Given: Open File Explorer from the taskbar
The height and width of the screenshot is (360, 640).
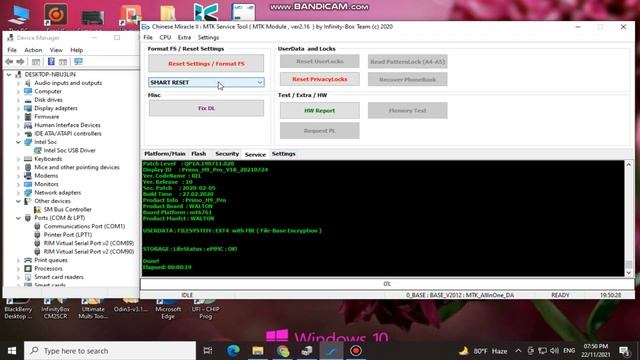Looking at the screenshot, I should (258, 351).
